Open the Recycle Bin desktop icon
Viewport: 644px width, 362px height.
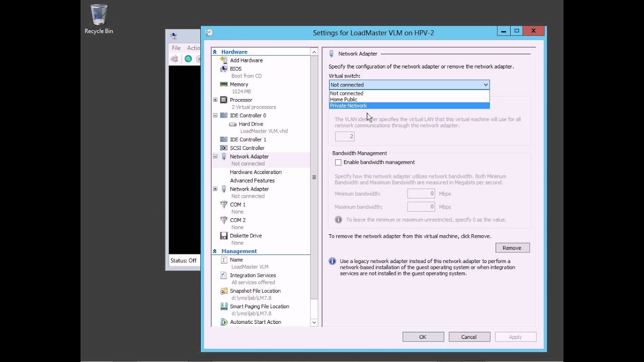pyautogui.click(x=99, y=19)
